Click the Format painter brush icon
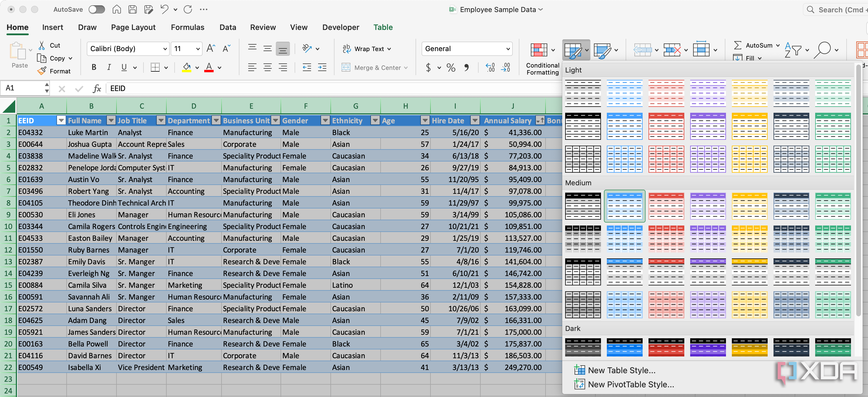The width and height of the screenshot is (868, 397). click(x=42, y=71)
